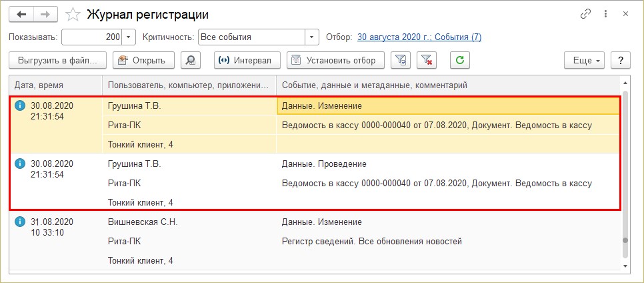644x283 pixels.
Task: Copy link using chain icon
Action: tap(585, 15)
